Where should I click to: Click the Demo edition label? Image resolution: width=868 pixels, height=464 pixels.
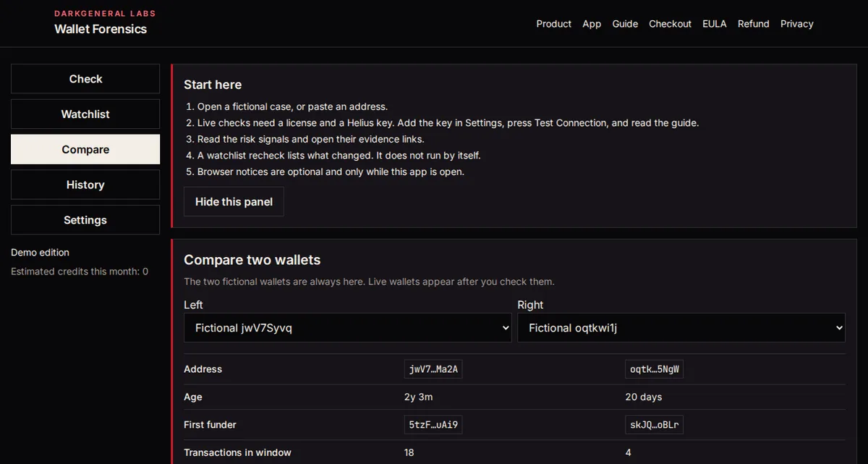pos(40,253)
